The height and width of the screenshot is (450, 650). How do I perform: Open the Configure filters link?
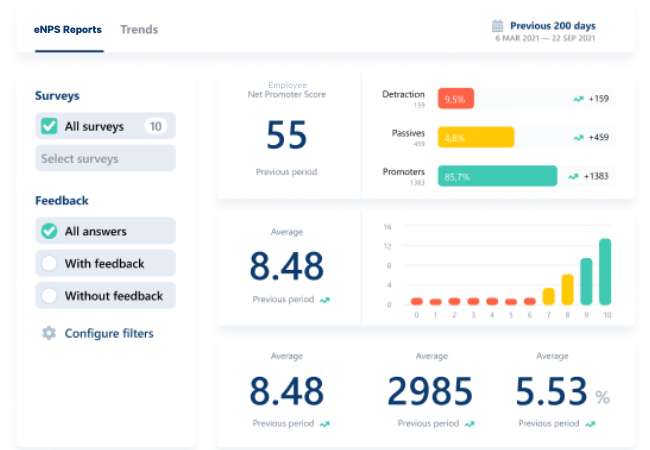point(109,333)
